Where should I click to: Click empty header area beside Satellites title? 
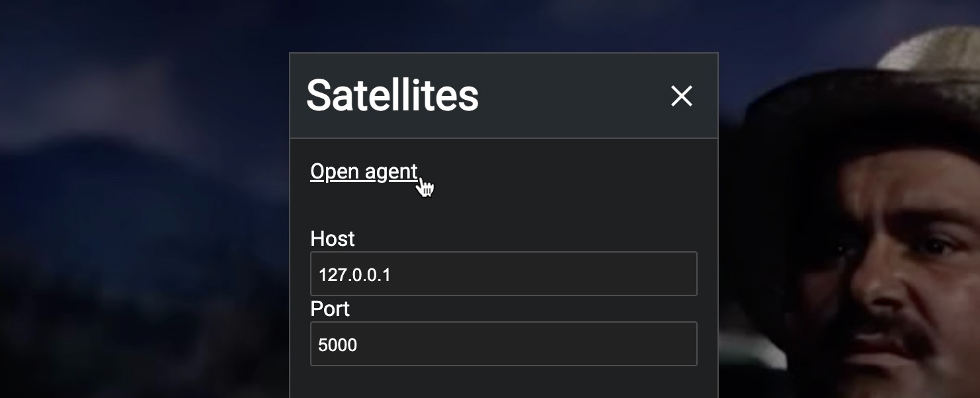(x=569, y=97)
